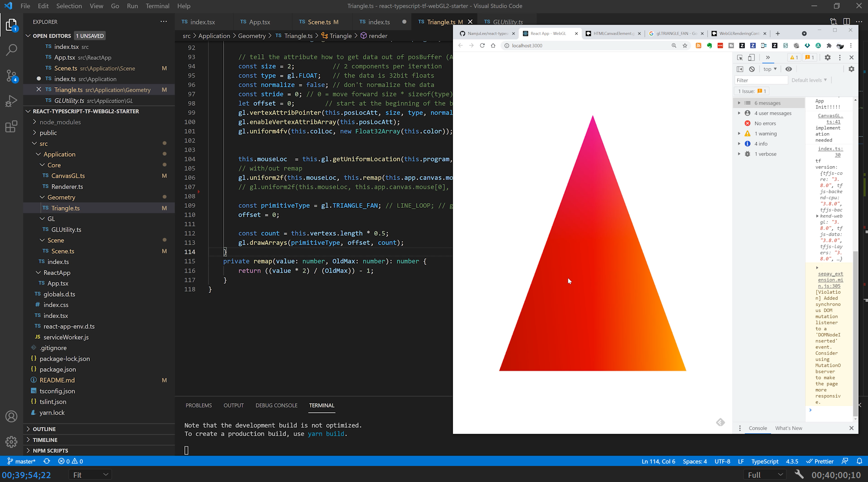Open the Default levels dropdown
The height and width of the screenshot is (482, 868).
coord(809,80)
